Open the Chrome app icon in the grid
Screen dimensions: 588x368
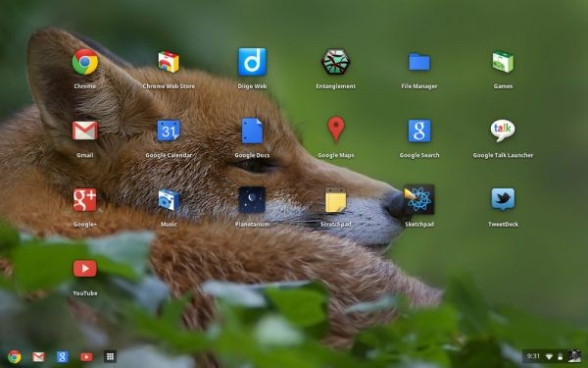(85, 62)
